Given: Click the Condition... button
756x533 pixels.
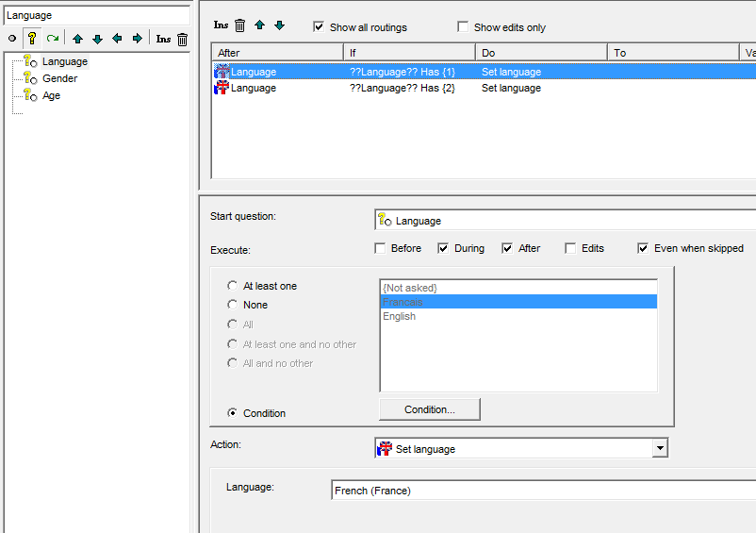Looking at the screenshot, I should click(x=429, y=409).
